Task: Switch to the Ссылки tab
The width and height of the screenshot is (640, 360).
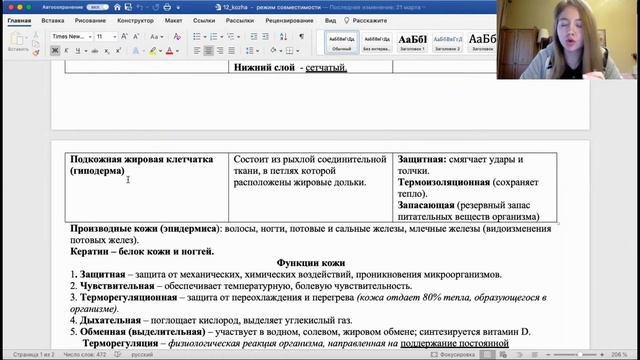Action: [204, 20]
